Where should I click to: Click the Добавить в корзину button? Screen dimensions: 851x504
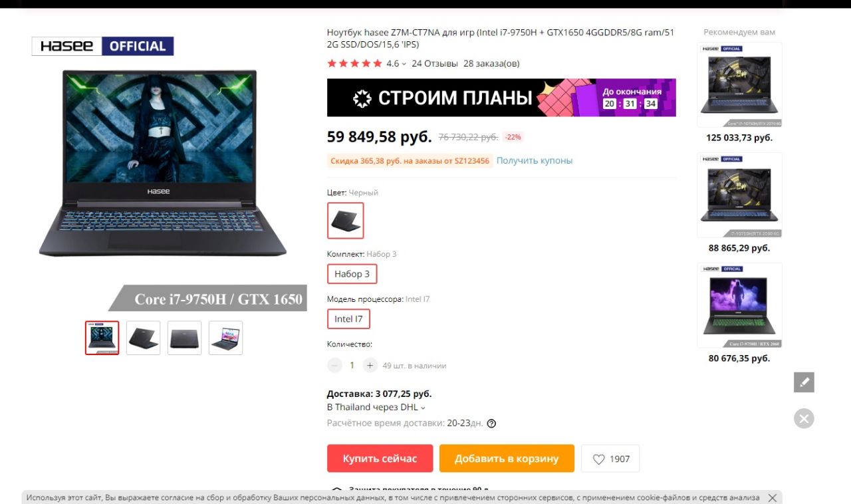click(507, 459)
